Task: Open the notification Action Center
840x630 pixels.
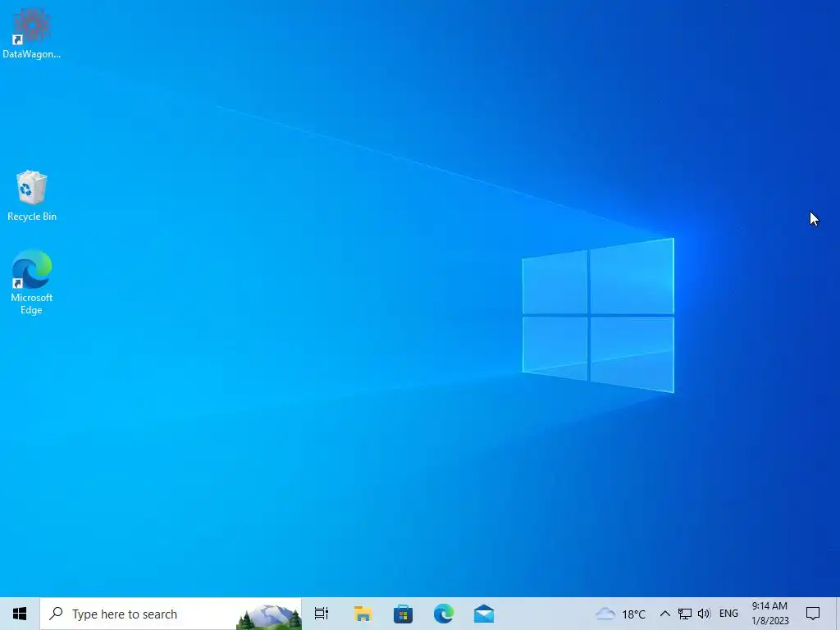Action: (813, 614)
